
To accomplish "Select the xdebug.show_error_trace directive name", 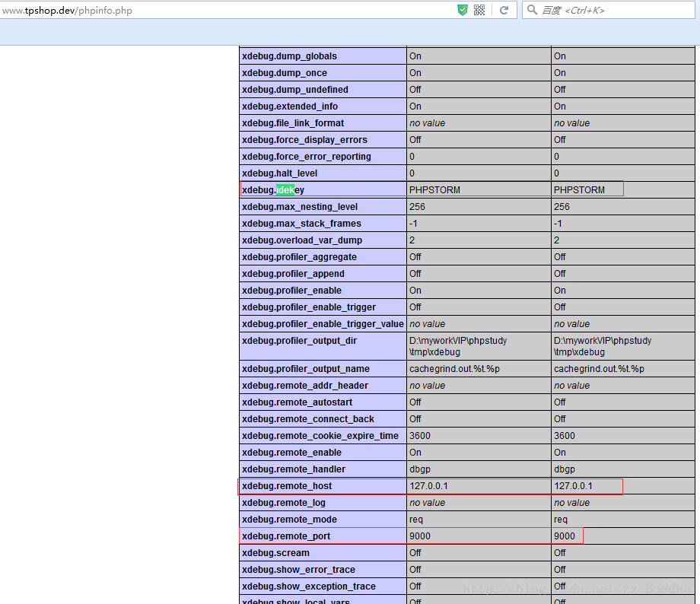I will pos(298,570).
